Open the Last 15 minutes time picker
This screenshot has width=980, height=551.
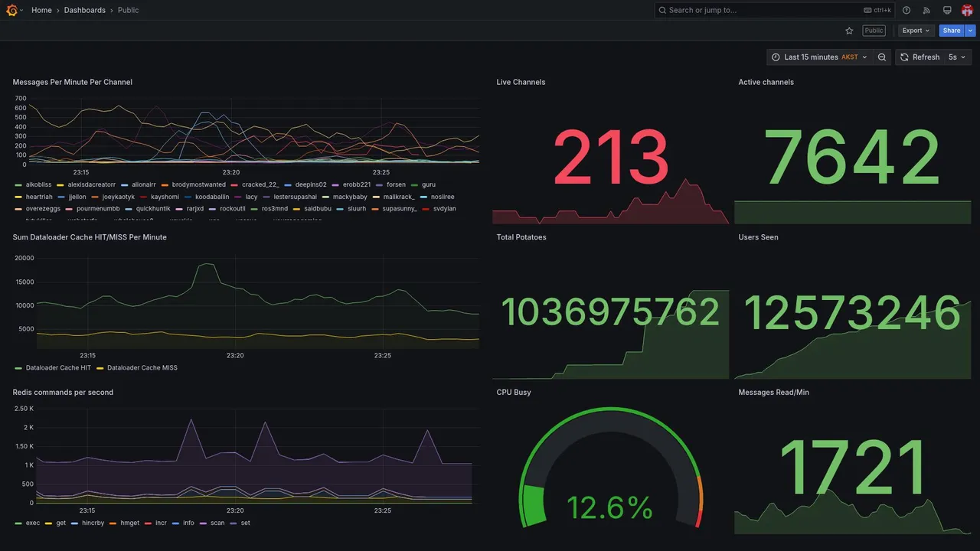819,57
